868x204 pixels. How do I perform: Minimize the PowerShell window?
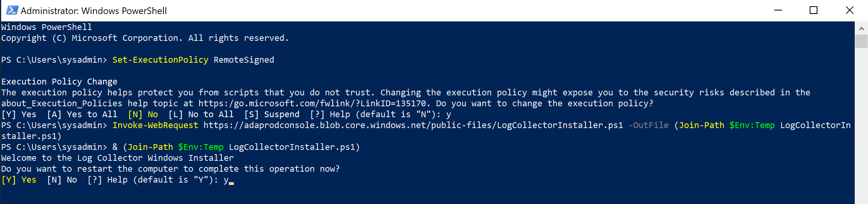(x=778, y=11)
